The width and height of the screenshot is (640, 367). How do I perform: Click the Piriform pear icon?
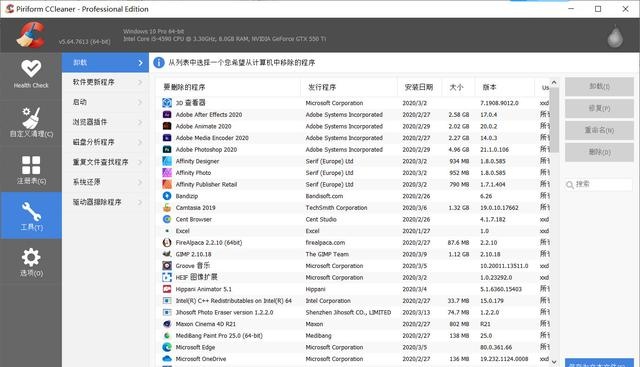pyautogui.click(x=615, y=36)
